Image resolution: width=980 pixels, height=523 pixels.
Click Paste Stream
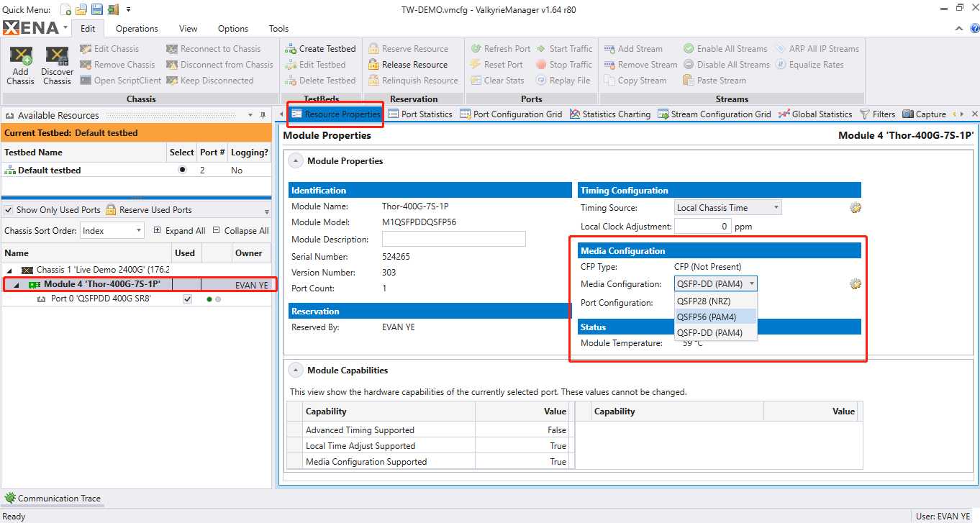pyautogui.click(x=714, y=81)
